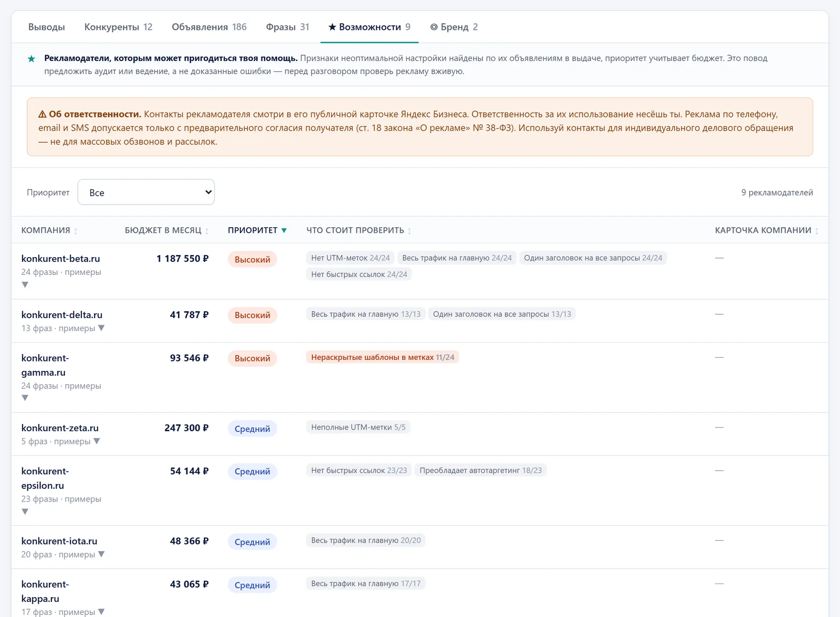Switch to the Конкуренты tab

click(x=118, y=27)
